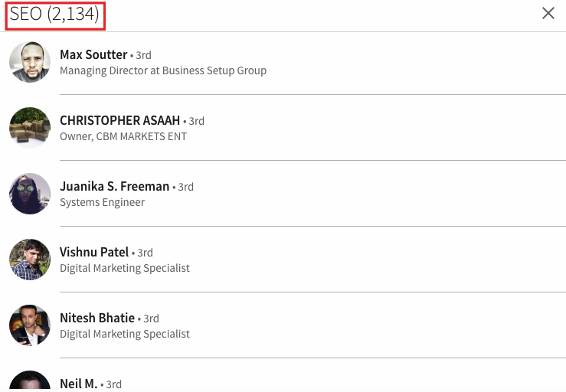The height and width of the screenshot is (392, 566).
Task: Open Vishnu Patel name link
Action: (x=94, y=252)
